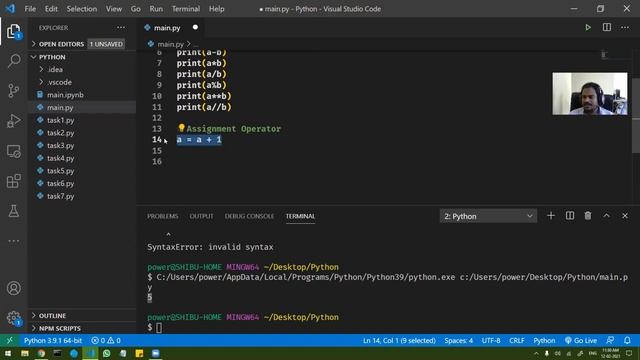The width and height of the screenshot is (640, 360).
Task: Open the Manage gear icon
Action: [x=13, y=318]
